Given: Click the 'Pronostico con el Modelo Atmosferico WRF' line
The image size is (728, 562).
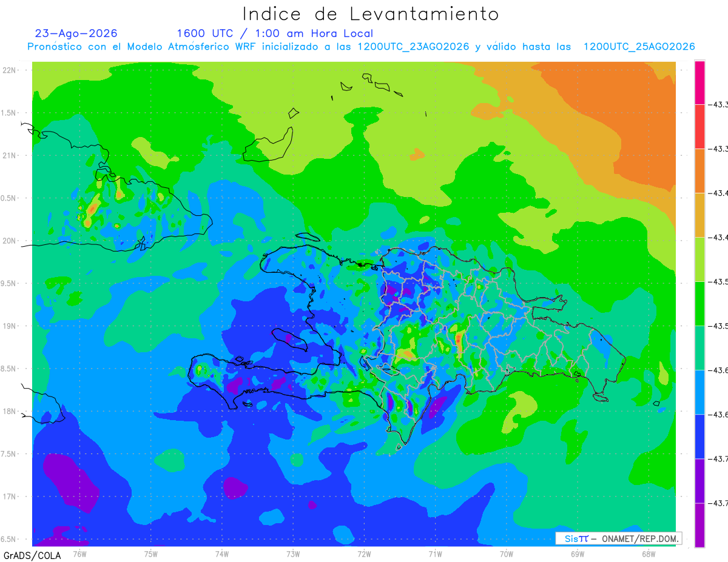Looking at the screenshot, I should (x=361, y=47).
